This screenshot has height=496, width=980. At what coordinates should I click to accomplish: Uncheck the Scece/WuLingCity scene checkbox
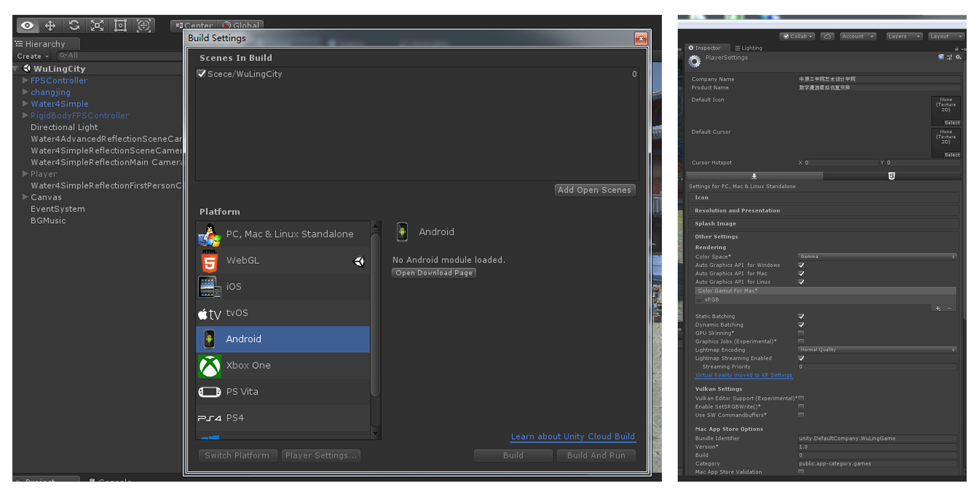pos(201,74)
